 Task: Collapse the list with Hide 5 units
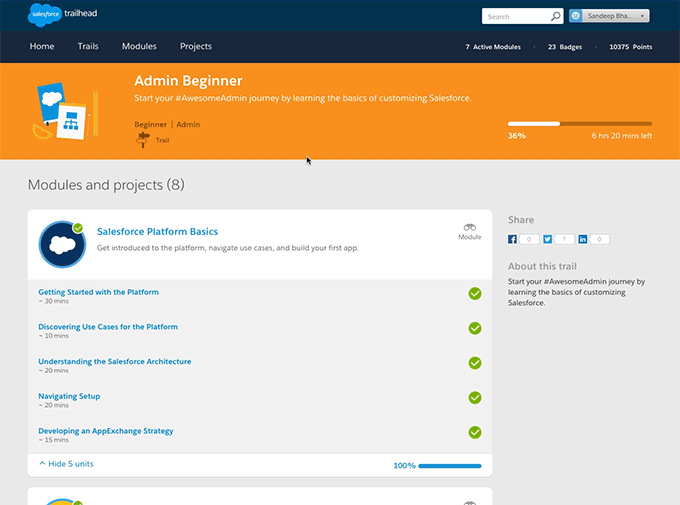(66, 464)
